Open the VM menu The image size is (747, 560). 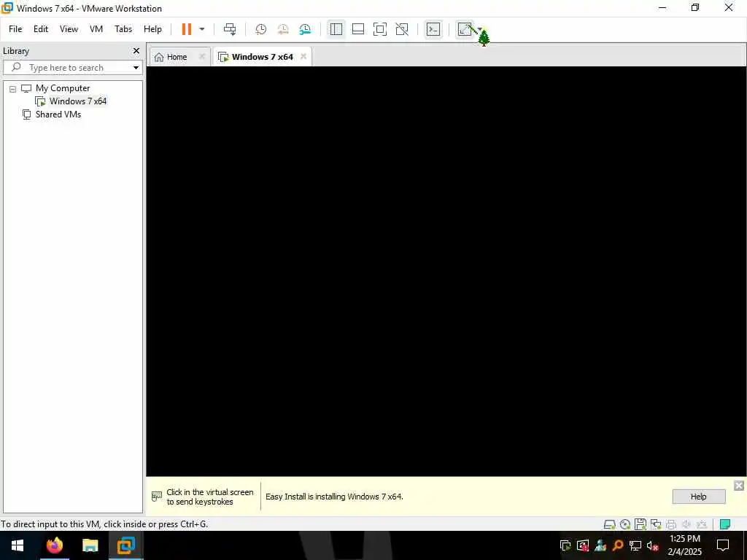point(96,29)
